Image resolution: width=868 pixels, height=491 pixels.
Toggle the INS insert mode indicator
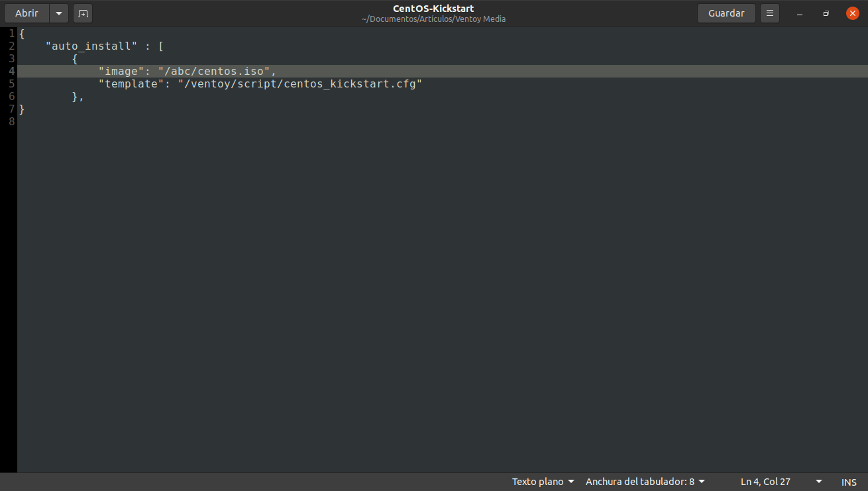point(849,482)
